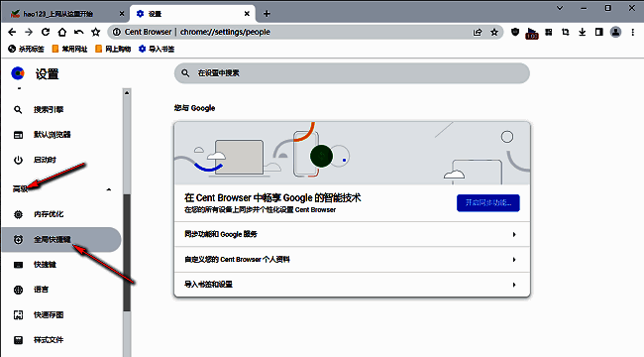Viewport: 644px width, 357px height.
Task: Open the home page icon
Action: [x=62, y=32]
